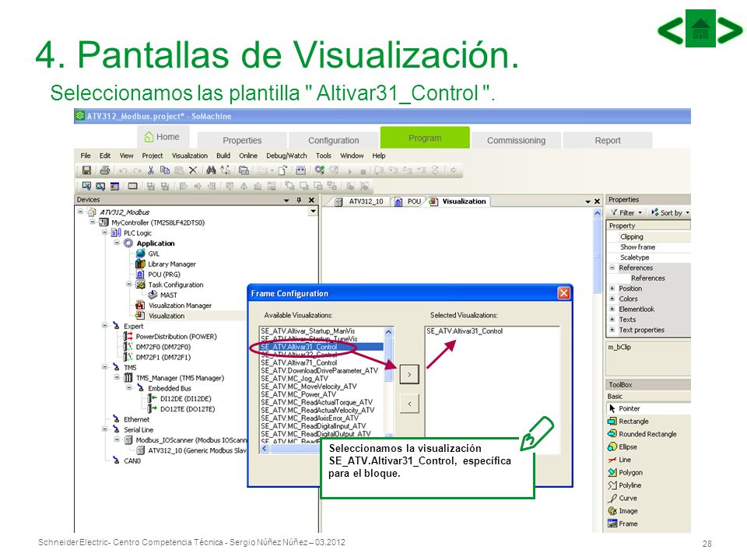Viewport: 747px width, 560px height.
Task: Click the Copy icon in the toolbar
Action: (165, 170)
